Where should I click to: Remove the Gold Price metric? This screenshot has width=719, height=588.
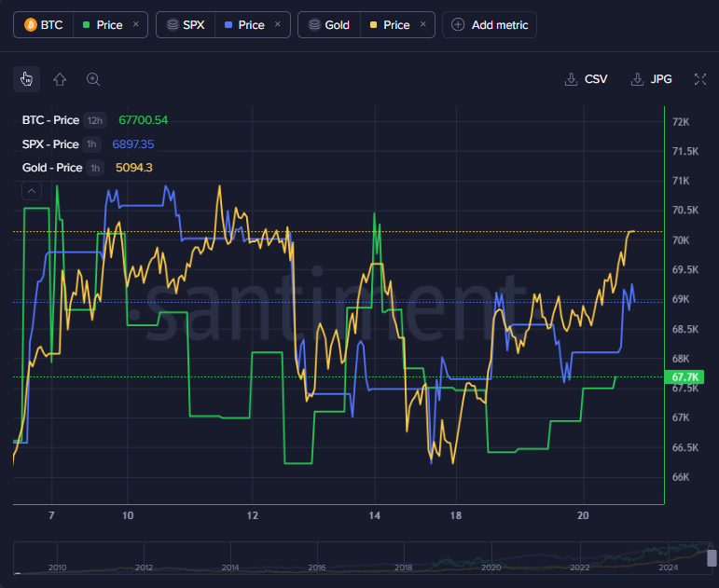pyautogui.click(x=423, y=25)
